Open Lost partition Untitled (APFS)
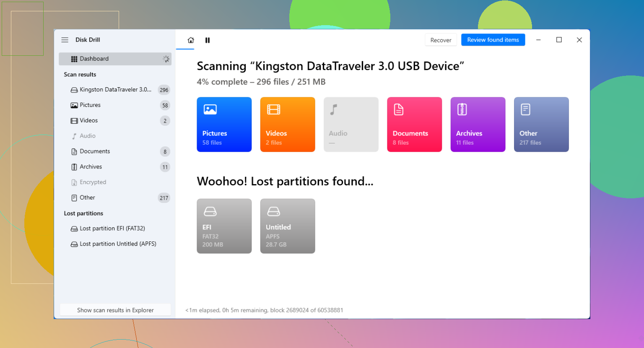The width and height of the screenshot is (644, 348). (x=115, y=244)
